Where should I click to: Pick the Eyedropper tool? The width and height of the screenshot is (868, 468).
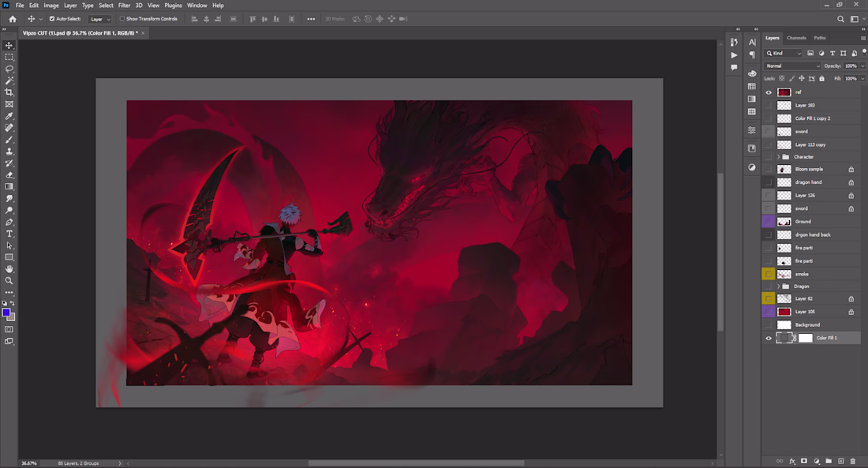click(x=9, y=116)
